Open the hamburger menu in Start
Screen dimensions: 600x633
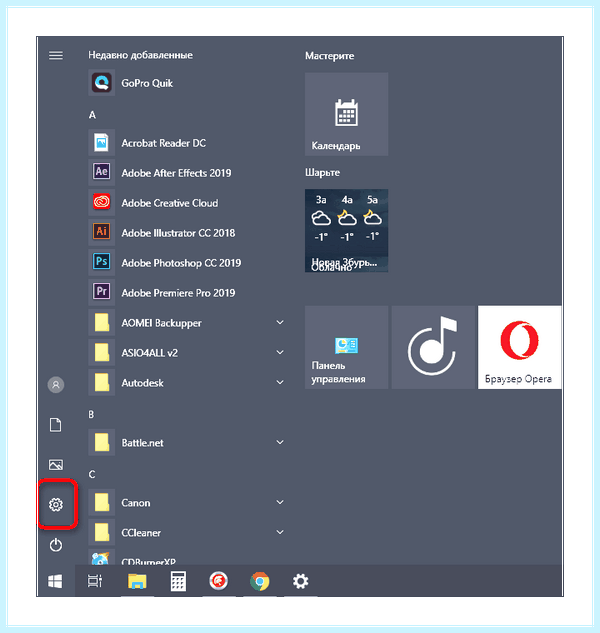click(x=56, y=55)
